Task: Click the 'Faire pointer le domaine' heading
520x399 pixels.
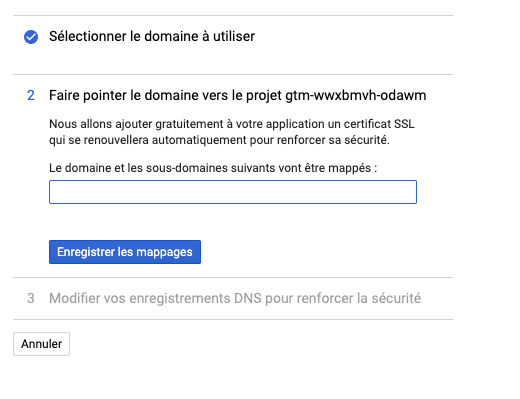Action: click(x=237, y=95)
